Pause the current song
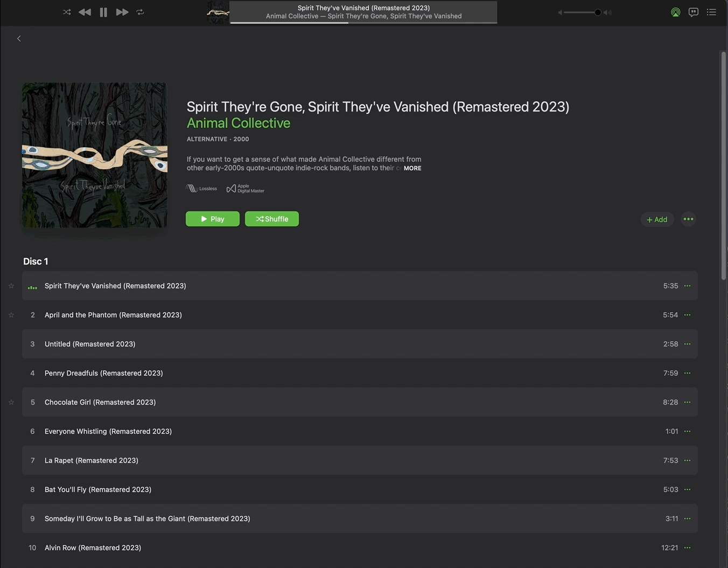This screenshot has height=568, width=728. pyautogui.click(x=103, y=12)
